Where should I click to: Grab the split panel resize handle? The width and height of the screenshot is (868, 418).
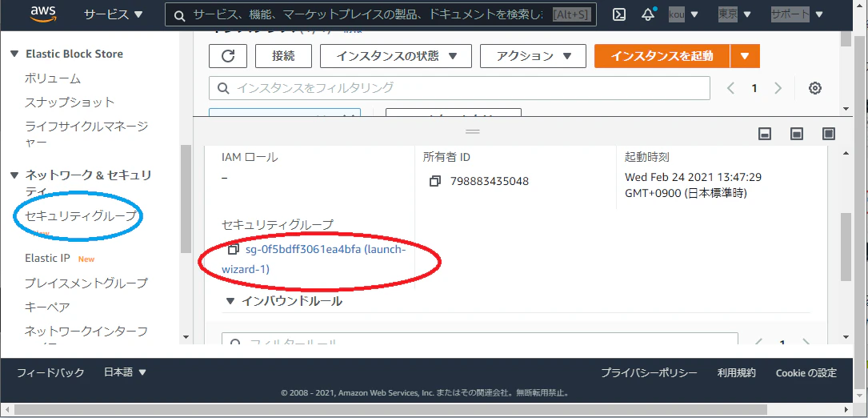click(x=472, y=132)
